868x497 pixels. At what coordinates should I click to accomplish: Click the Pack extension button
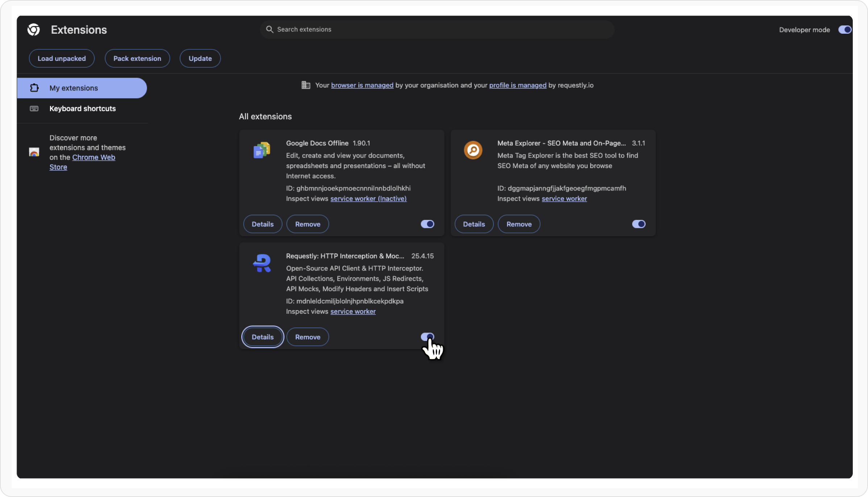[137, 58]
